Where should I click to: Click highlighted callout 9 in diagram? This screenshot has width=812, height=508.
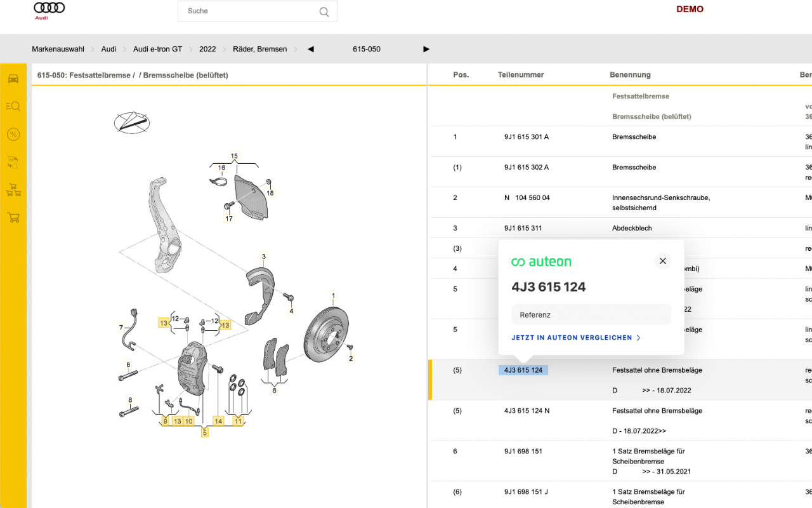click(x=165, y=421)
